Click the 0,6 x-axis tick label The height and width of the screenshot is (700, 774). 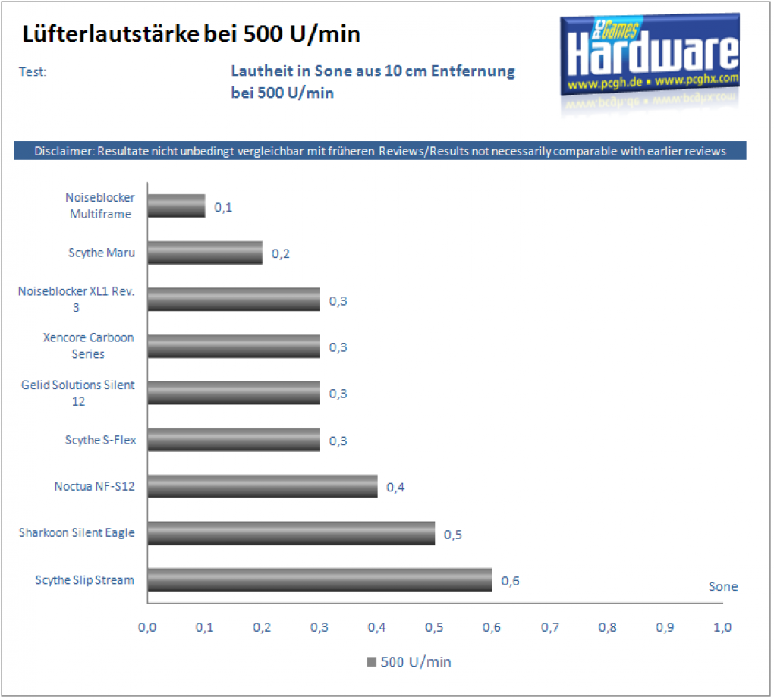492,629
